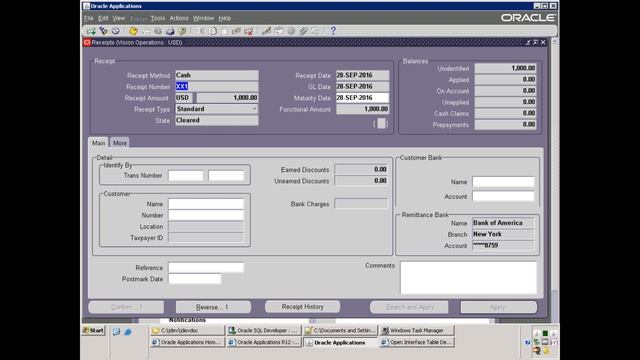Viewport: 640px width, 360px height.
Task: Click the Receipt Amount value field
Action: [x=227, y=98]
